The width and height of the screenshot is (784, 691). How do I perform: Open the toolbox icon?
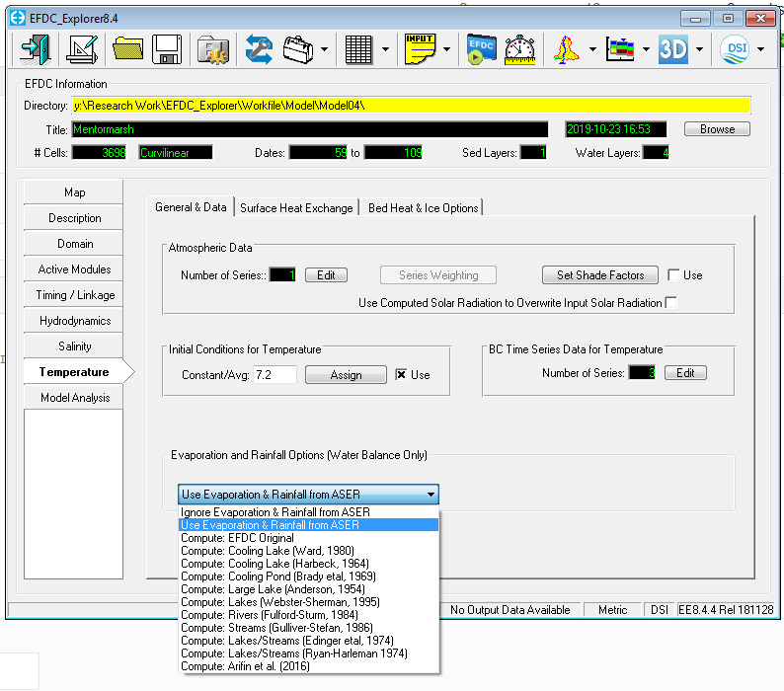click(x=298, y=49)
